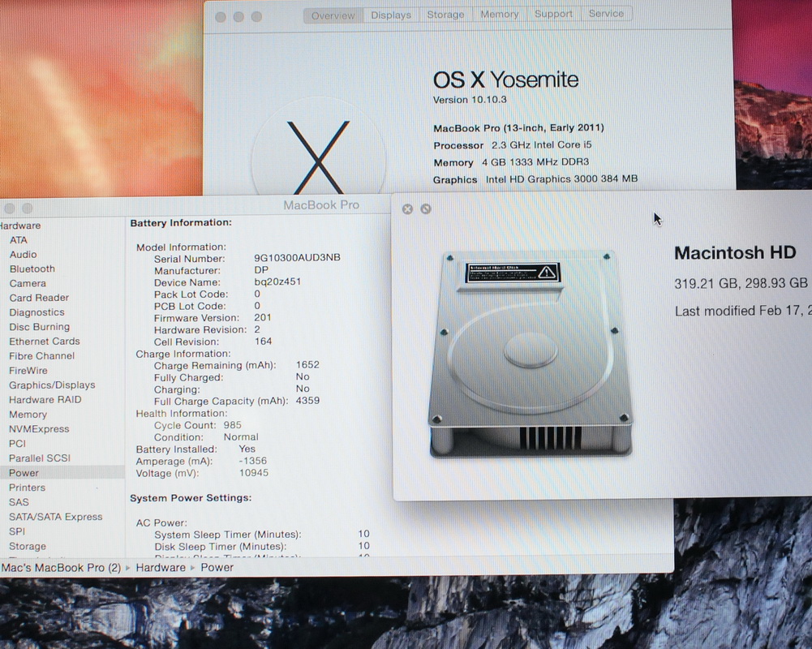812x649 pixels.
Task: Select Storage in the System Information sidebar
Action: [28, 546]
